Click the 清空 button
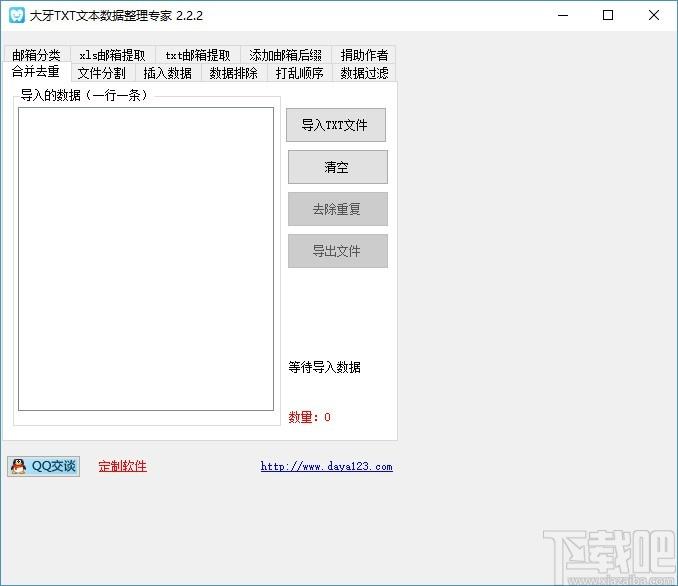The width and height of the screenshot is (678, 586). point(338,167)
